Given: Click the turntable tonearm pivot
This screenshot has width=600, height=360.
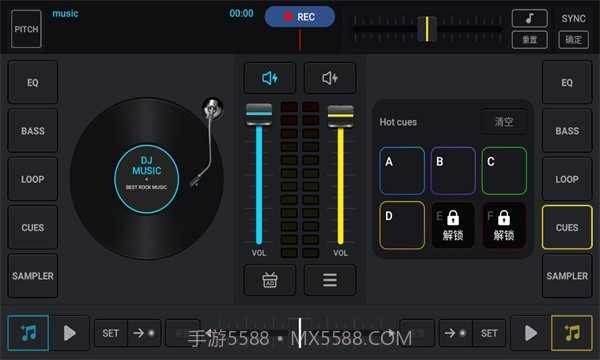Looking at the screenshot, I should (213, 108).
